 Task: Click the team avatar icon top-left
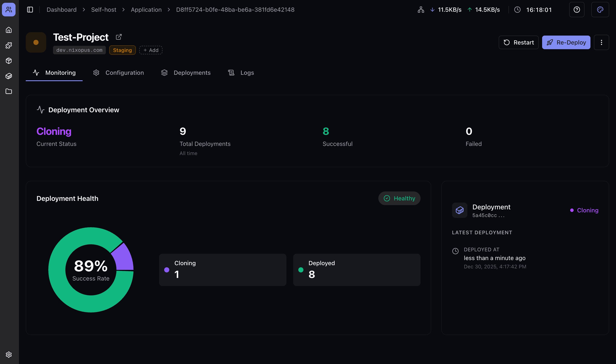[x=9, y=10]
